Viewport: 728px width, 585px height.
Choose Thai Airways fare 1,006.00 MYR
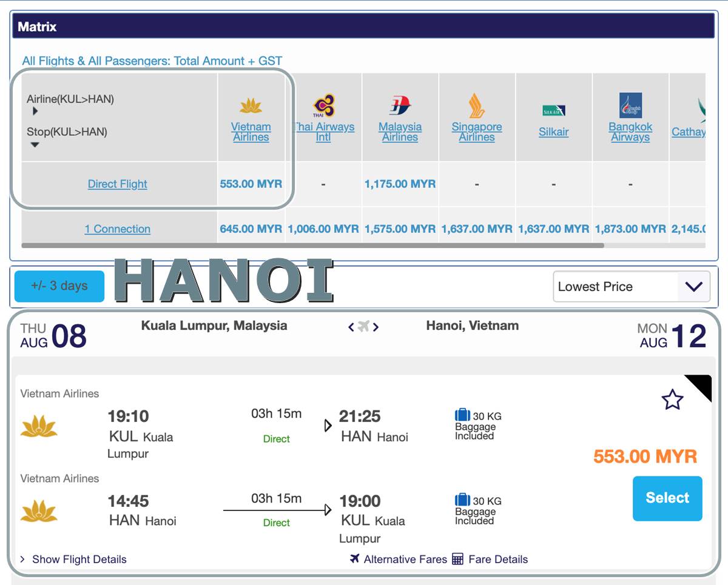[323, 229]
